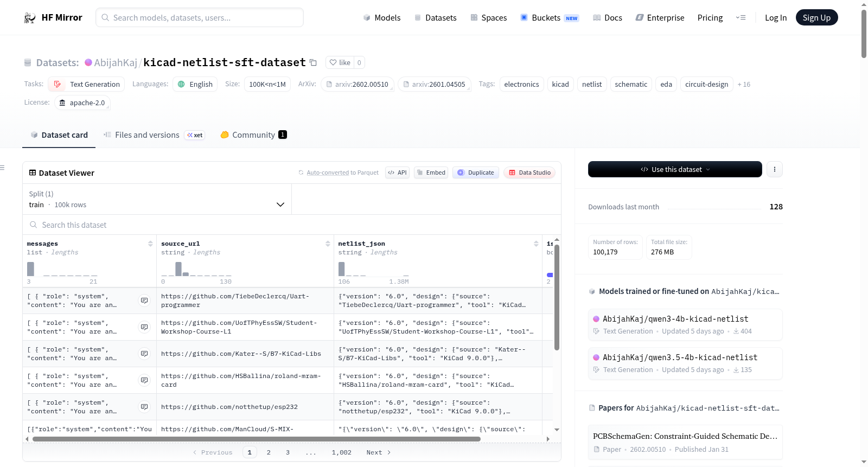The height and width of the screenshot is (467, 868).
Task: Expand the +16 additional tags
Action: coord(744,84)
